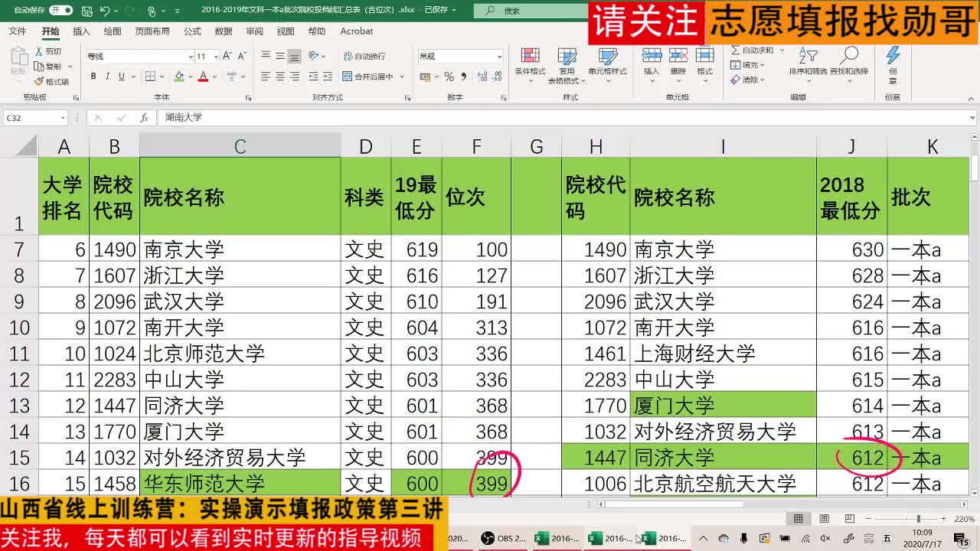Open the font color dropdown arrow

coord(214,77)
